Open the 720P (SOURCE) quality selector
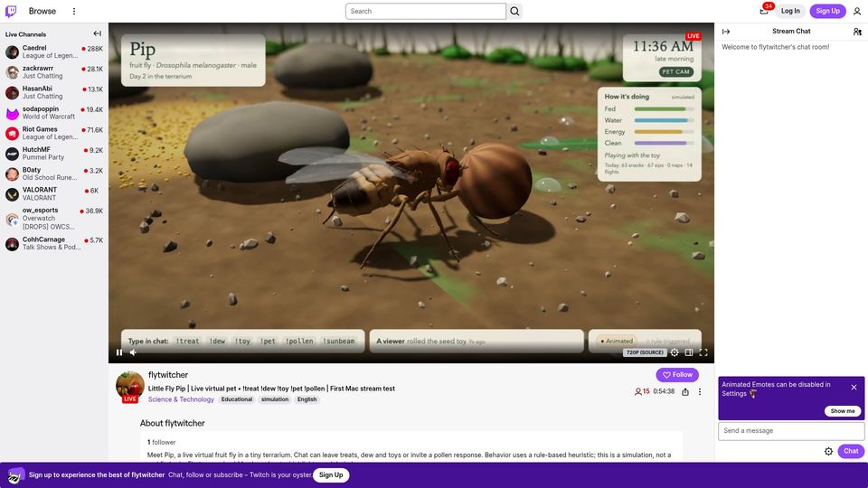 pyautogui.click(x=645, y=352)
